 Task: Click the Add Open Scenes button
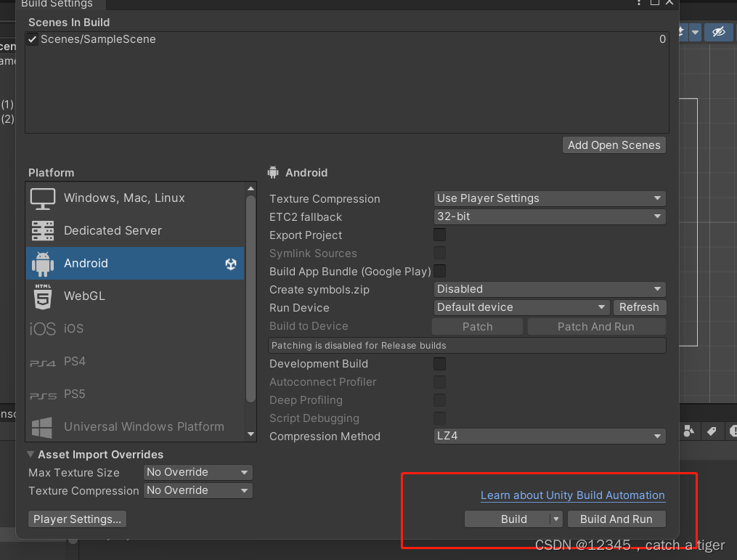click(614, 145)
